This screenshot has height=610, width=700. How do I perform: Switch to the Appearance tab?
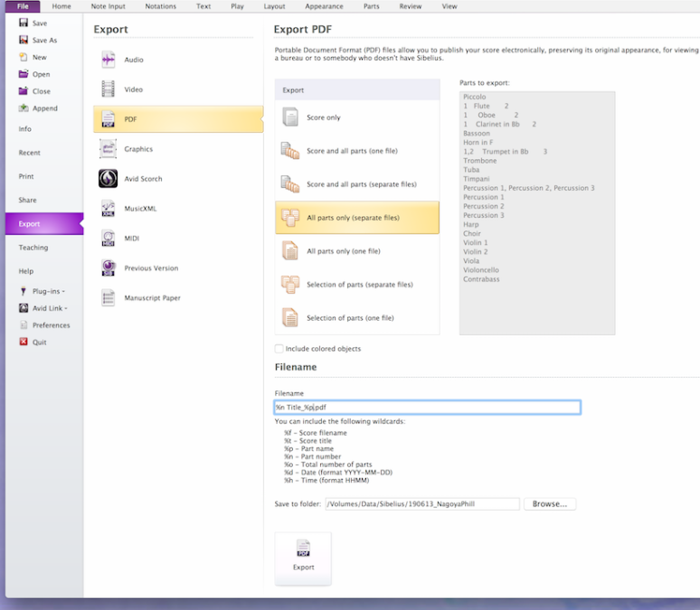tap(324, 6)
